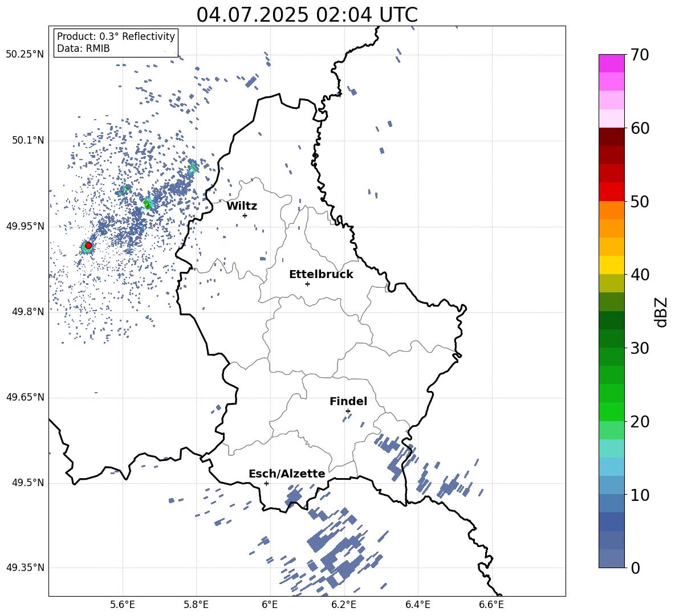
Task: Click the dark maroon colorbar swatch below 60
Action: pos(611,137)
